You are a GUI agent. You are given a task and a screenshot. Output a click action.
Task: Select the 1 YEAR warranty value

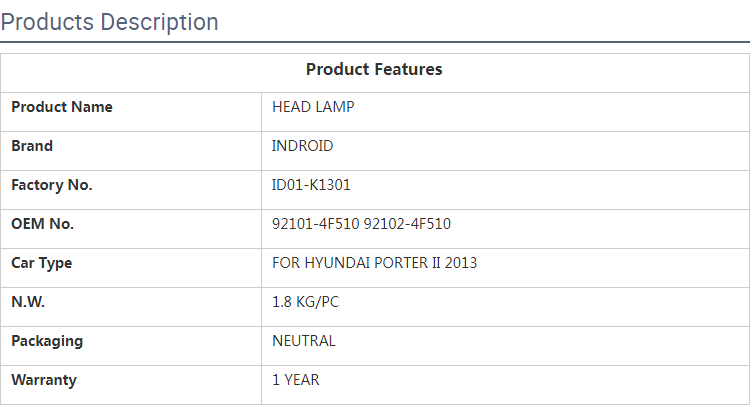296,380
